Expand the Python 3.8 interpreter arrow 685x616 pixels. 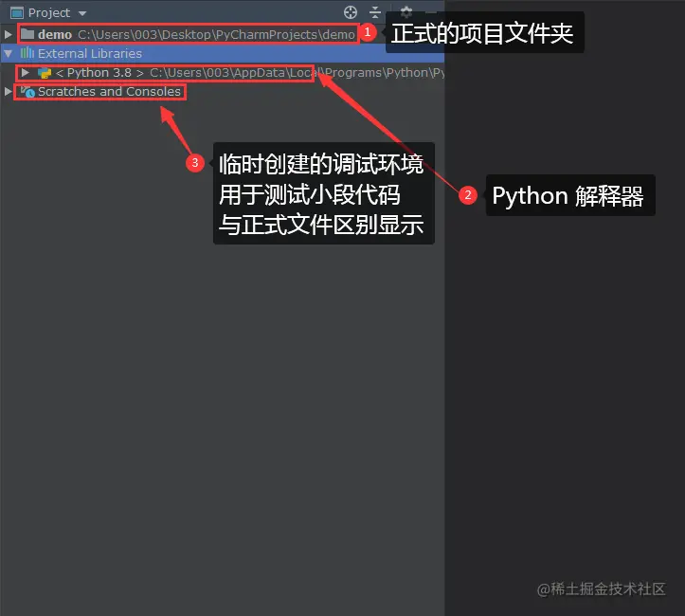(x=26, y=73)
